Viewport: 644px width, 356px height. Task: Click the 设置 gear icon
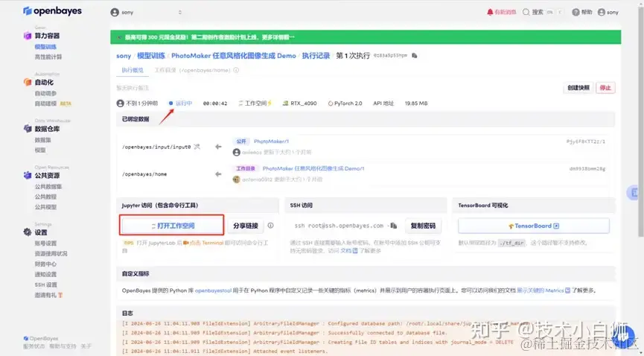click(x=28, y=232)
